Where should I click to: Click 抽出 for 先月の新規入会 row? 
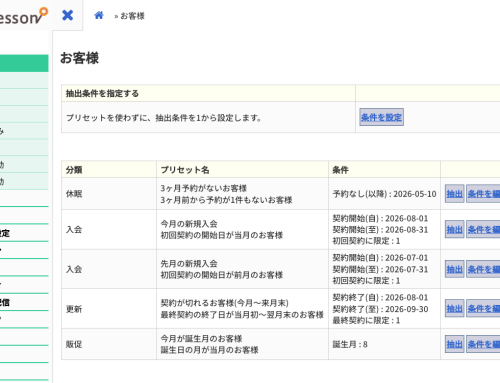pyautogui.click(x=454, y=269)
